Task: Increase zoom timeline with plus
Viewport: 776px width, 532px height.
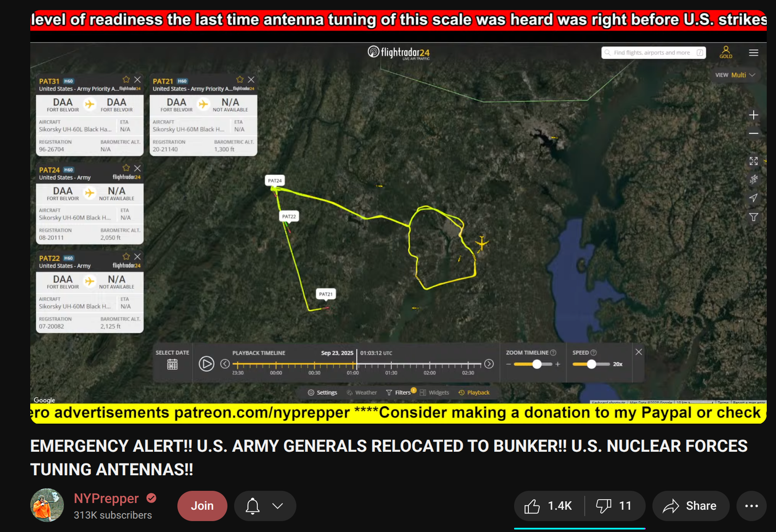Action: (x=558, y=364)
